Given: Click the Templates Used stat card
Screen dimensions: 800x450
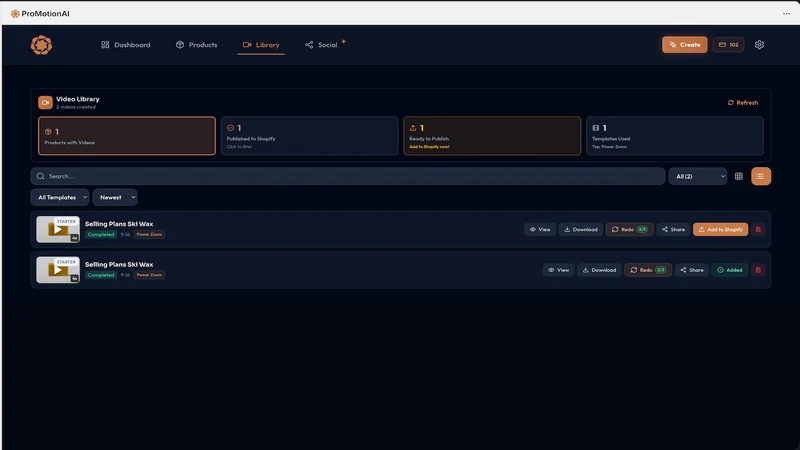Looking at the screenshot, I should point(674,136).
